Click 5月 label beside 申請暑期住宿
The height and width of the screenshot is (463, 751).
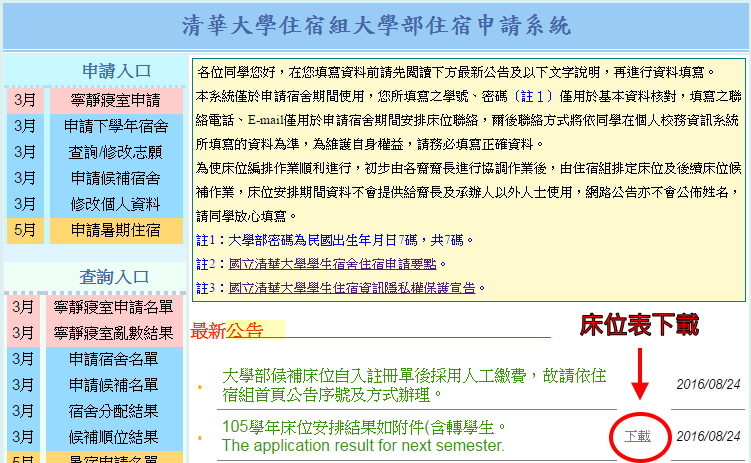pyautogui.click(x=25, y=231)
